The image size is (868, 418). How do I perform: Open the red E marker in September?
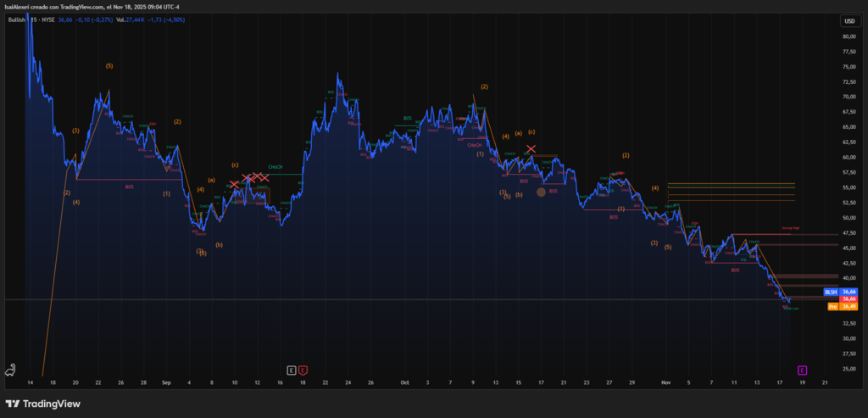point(303,371)
